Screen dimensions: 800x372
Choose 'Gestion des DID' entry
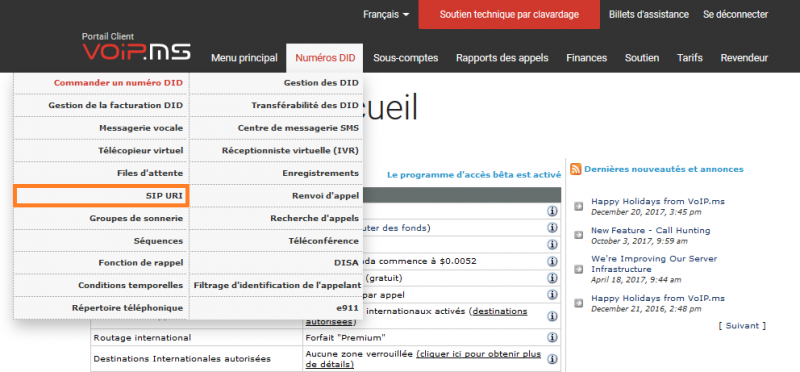(x=276, y=83)
